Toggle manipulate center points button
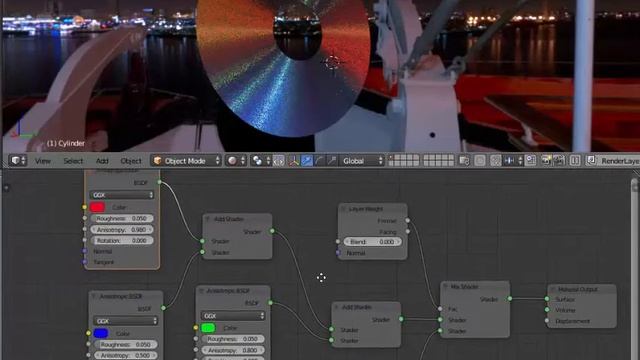 279,160
